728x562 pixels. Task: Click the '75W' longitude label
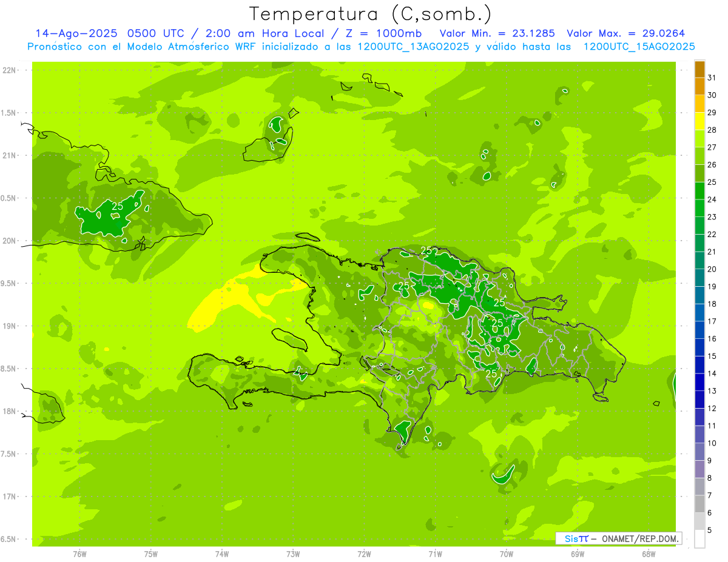[151, 554]
